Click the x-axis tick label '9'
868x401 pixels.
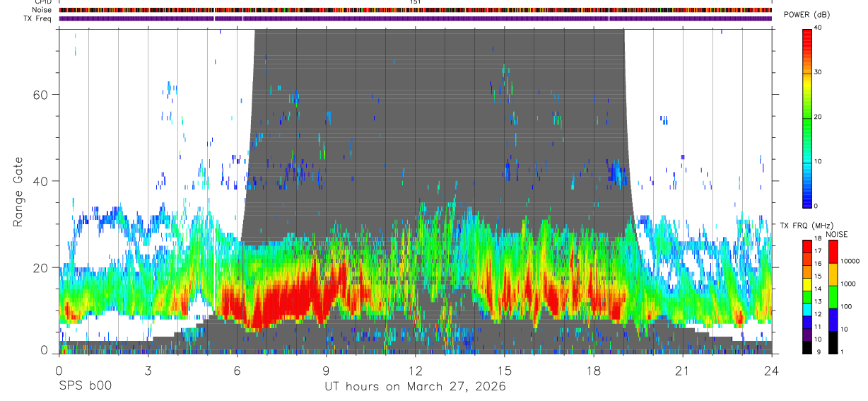(x=326, y=371)
